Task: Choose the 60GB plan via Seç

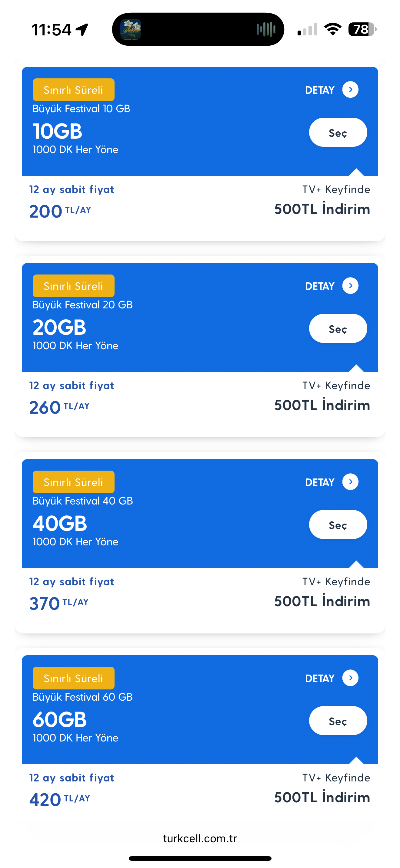Action: (x=338, y=721)
